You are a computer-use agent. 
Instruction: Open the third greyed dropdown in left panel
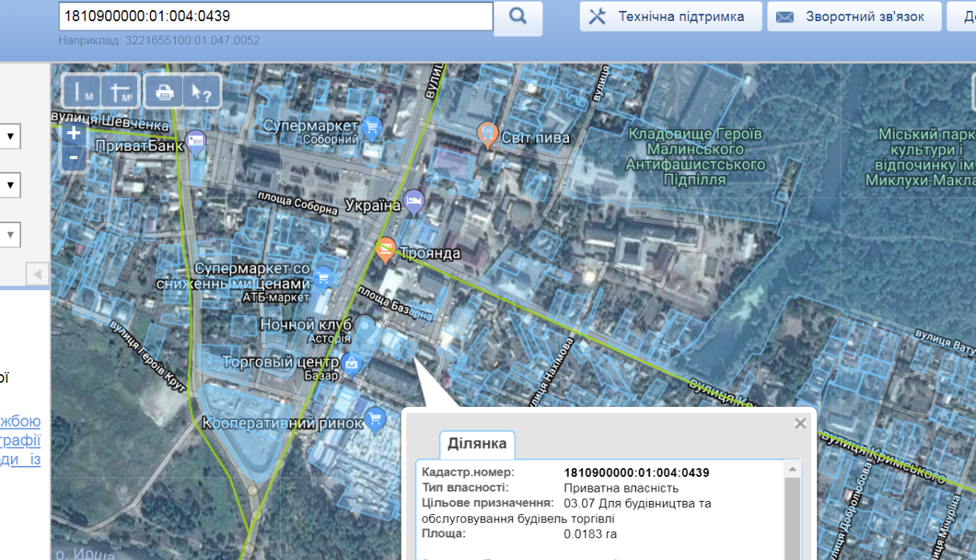10,234
